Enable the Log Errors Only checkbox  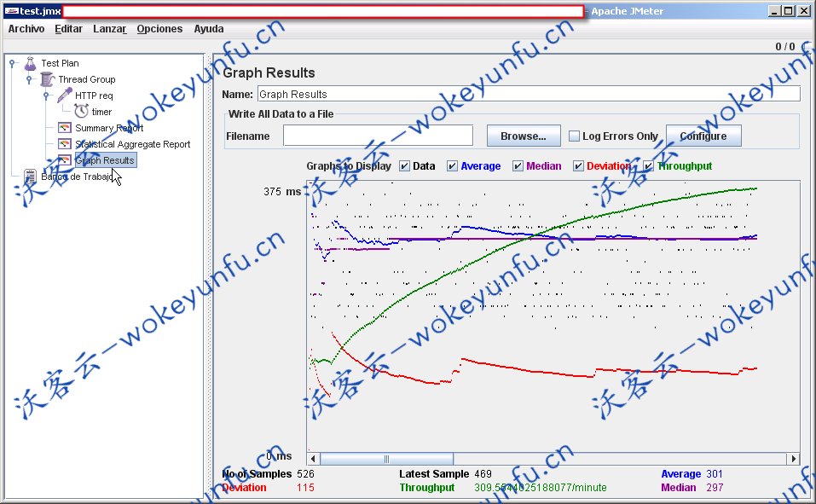574,136
